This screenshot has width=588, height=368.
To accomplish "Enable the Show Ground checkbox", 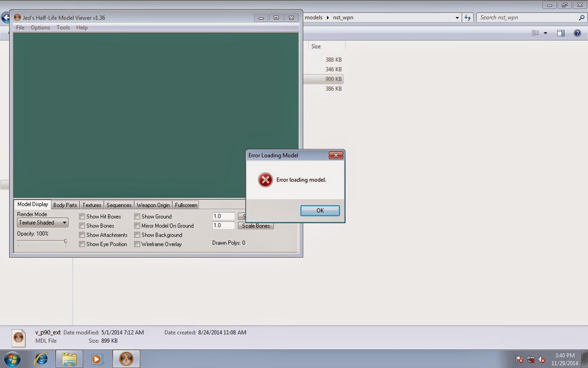I will pos(137,217).
